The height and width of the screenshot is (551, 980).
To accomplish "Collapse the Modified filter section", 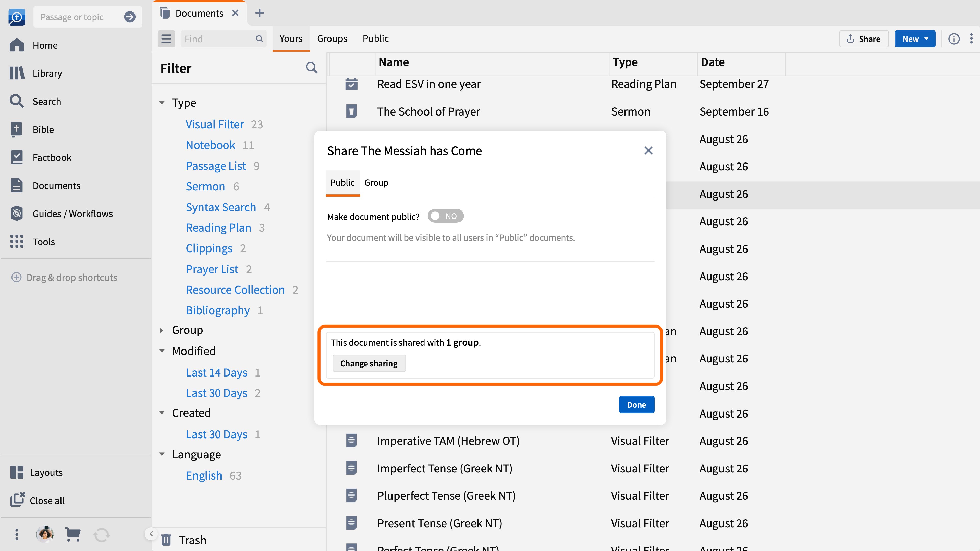I will coord(162,351).
